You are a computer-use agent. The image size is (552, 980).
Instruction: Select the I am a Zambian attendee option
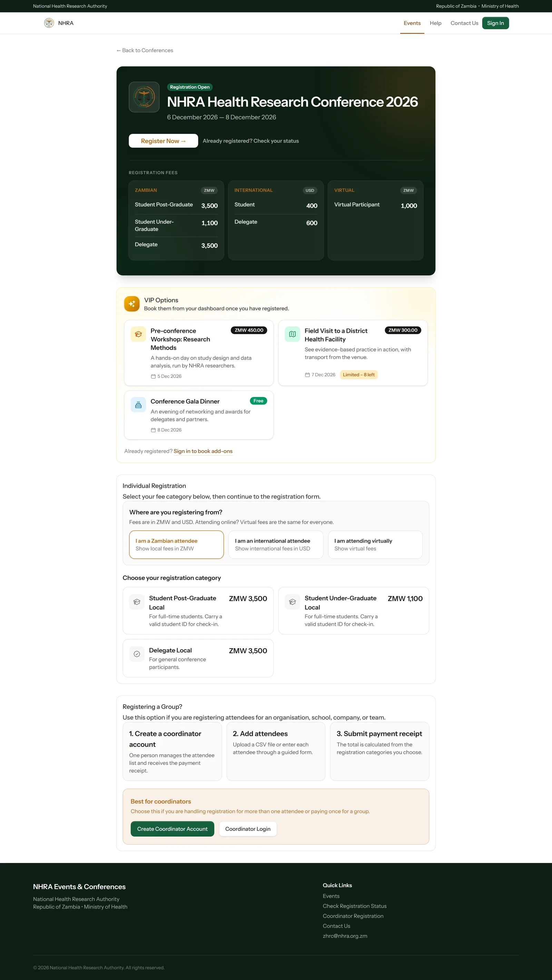coord(176,545)
